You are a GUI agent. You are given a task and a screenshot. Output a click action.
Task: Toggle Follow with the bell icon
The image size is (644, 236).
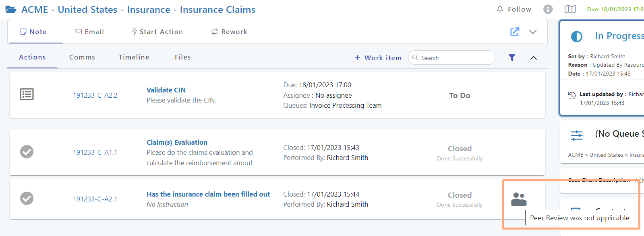(x=514, y=9)
